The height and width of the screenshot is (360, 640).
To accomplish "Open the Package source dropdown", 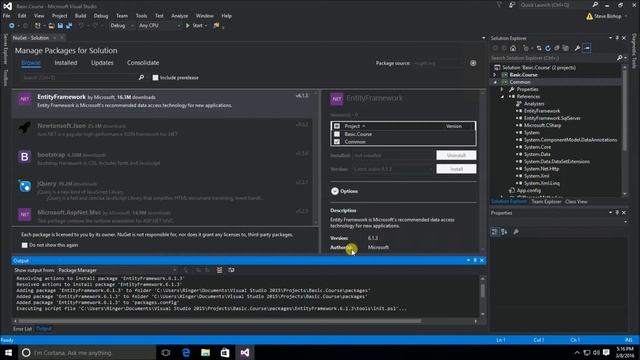I will point(439,63).
